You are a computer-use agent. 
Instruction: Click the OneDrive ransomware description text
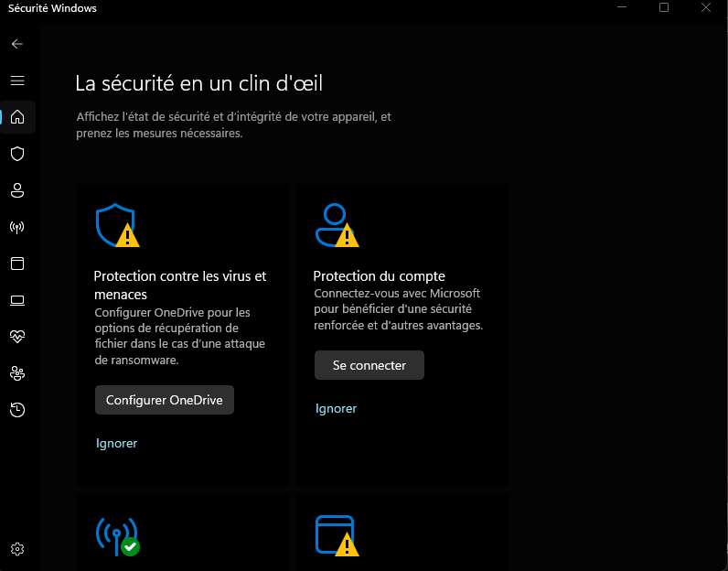click(179, 336)
